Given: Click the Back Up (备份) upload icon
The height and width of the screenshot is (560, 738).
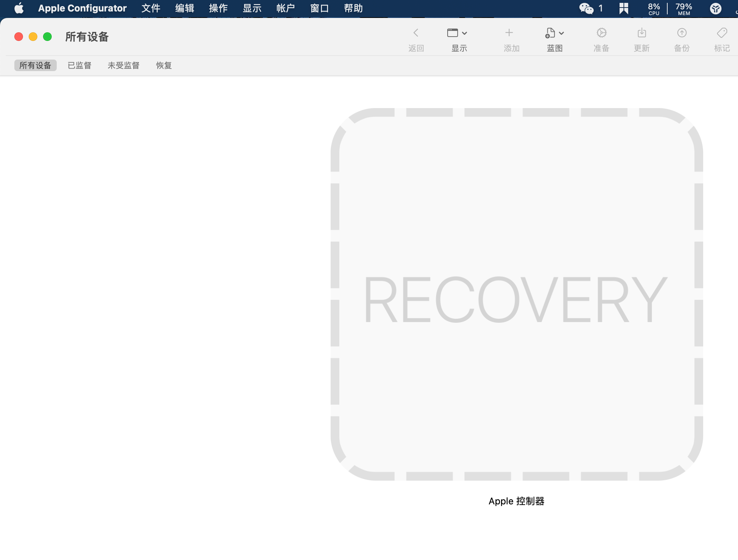Looking at the screenshot, I should pyautogui.click(x=682, y=33).
